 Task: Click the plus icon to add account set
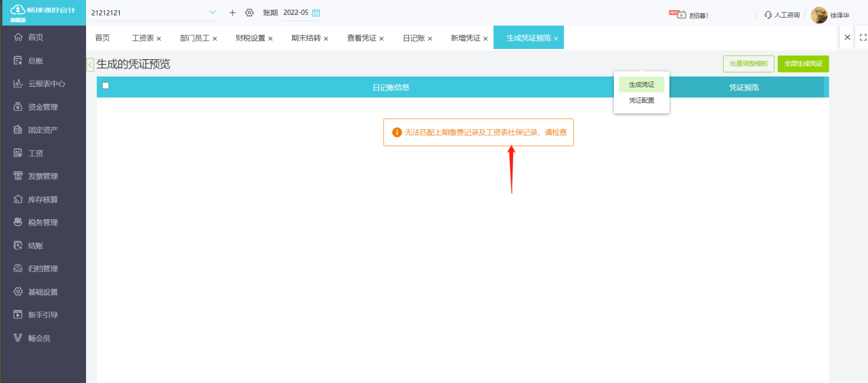232,13
